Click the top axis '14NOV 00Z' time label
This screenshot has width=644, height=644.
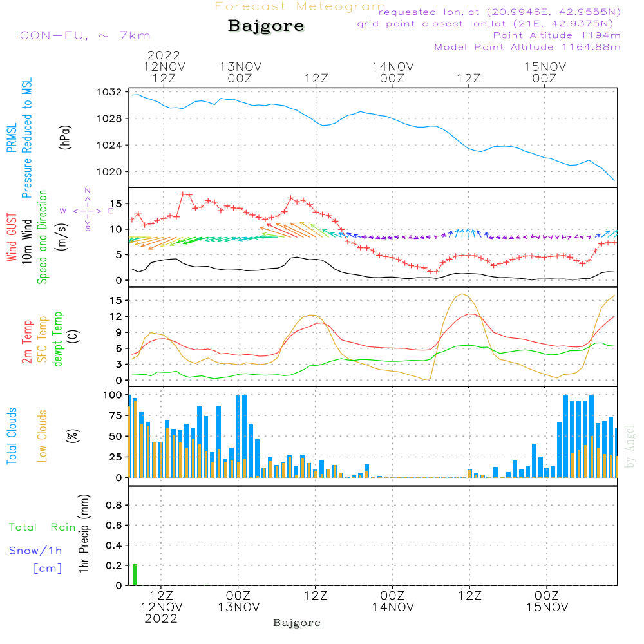pos(393,72)
